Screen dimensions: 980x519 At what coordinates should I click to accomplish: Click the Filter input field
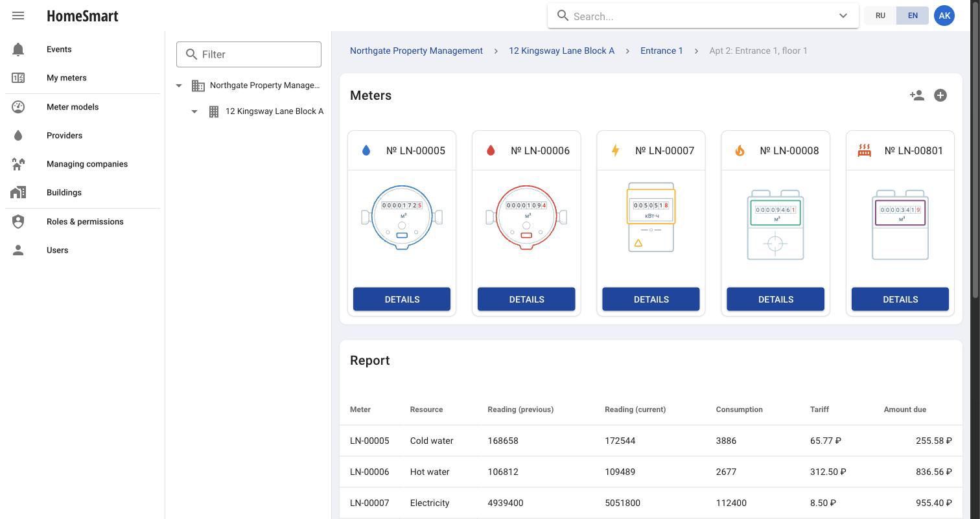coord(249,54)
